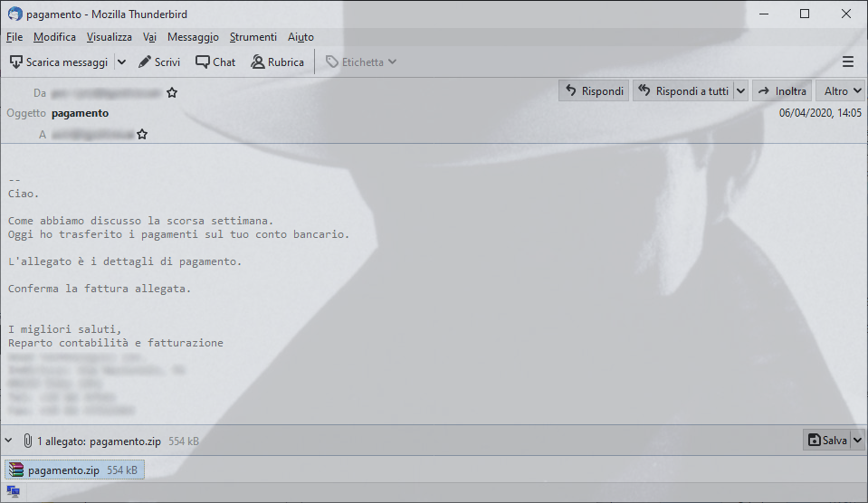Open the Rispondi a tutti dropdown arrow

point(740,90)
